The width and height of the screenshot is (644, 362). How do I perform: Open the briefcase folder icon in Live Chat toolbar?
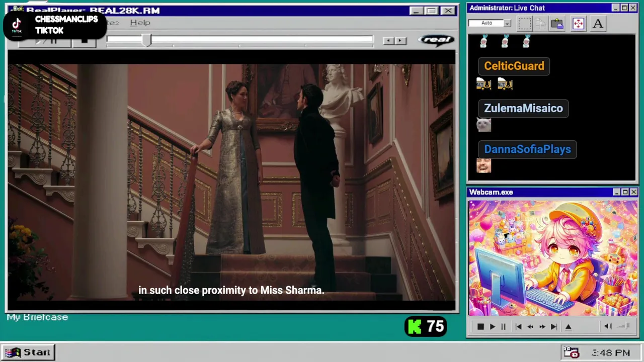[557, 24]
